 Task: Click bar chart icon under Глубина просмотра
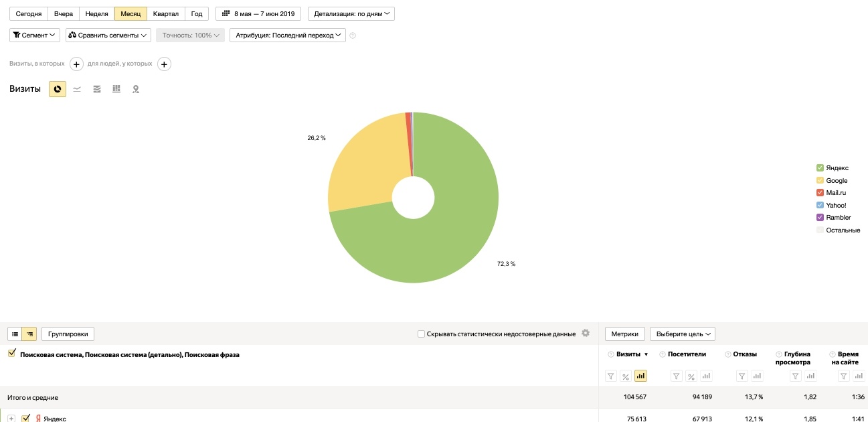pyautogui.click(x=810, y=376)
